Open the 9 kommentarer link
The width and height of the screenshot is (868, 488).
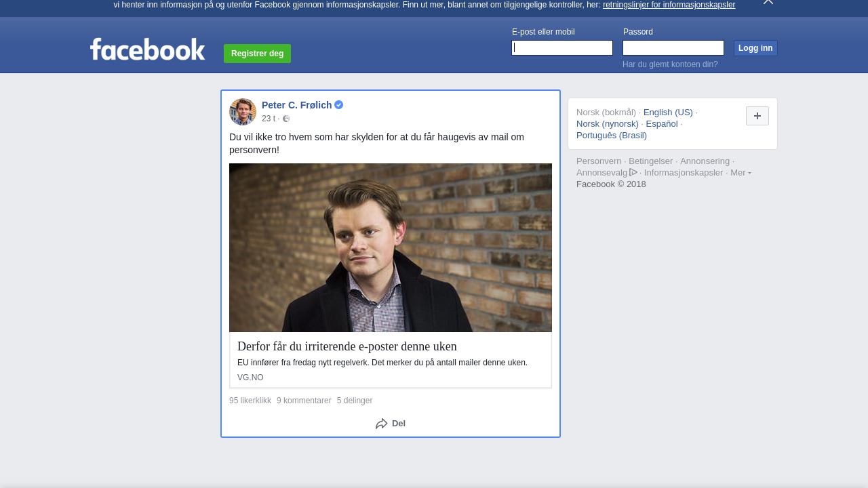click(304, 401)
